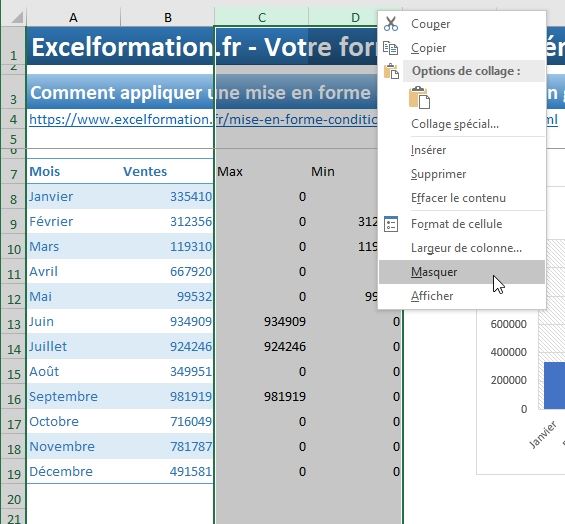Select the Avril cell

(74, 272)
